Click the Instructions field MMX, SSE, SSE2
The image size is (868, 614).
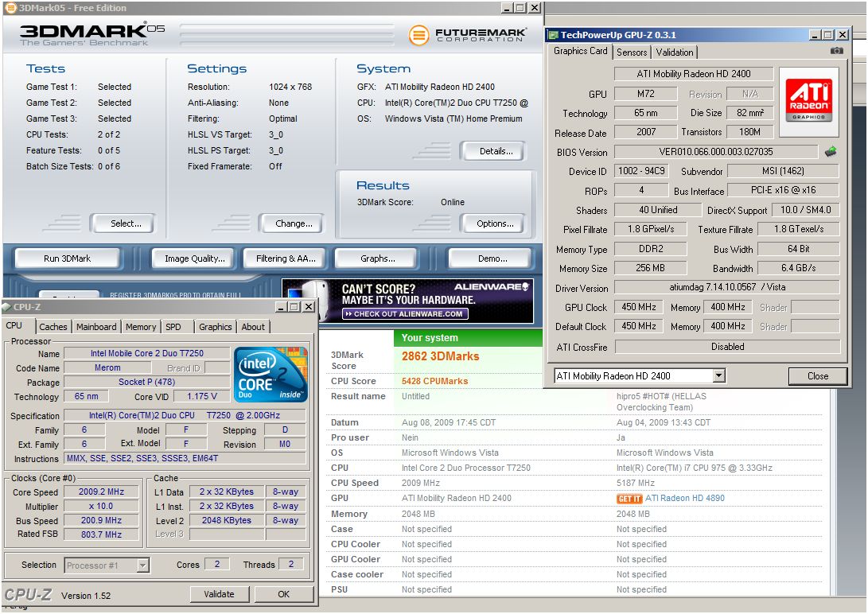coord(185,458)
